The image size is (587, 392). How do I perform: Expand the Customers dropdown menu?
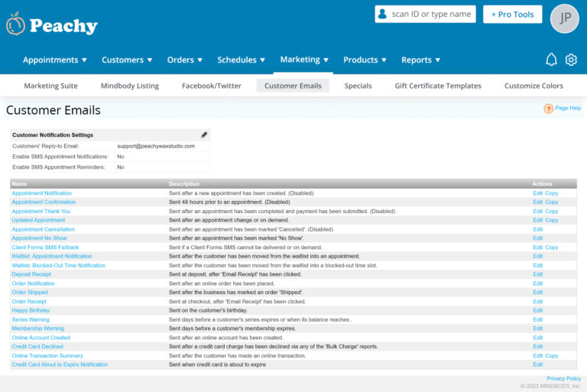127,60
